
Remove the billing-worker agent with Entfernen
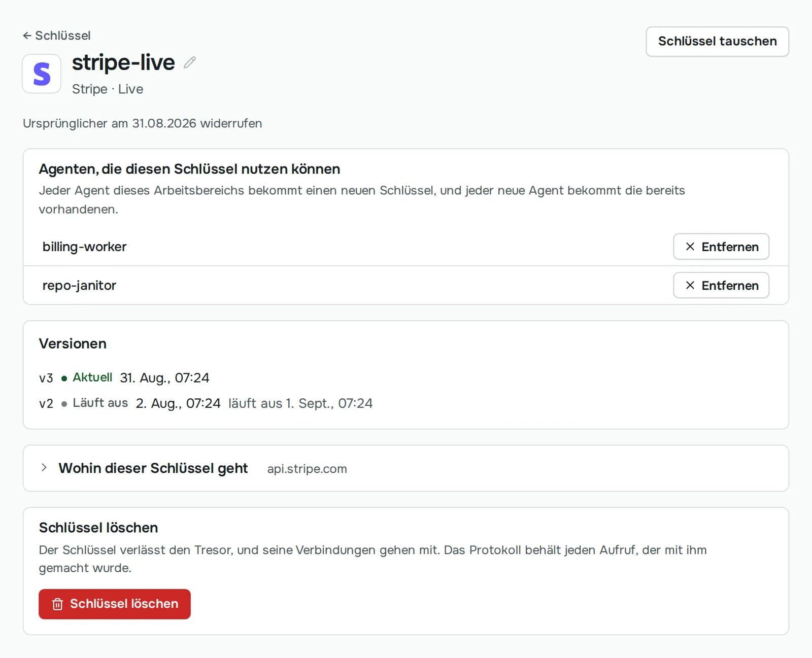click(x=721, y=247)
